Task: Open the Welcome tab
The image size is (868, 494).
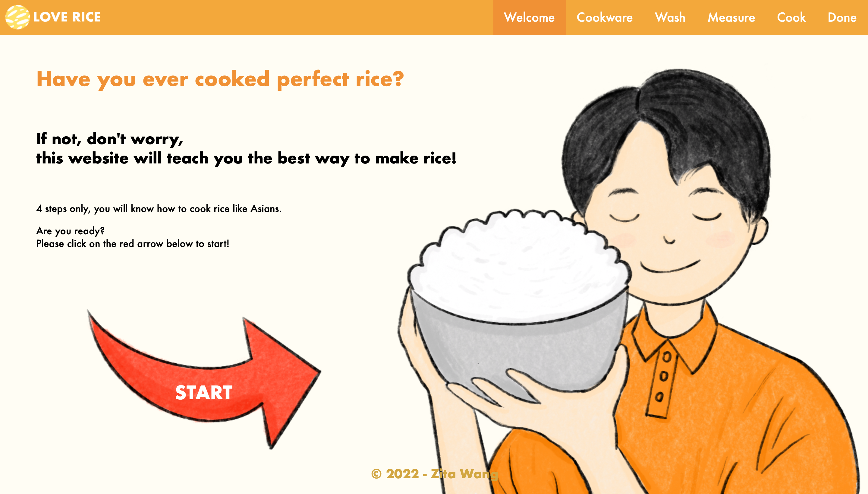Action: pyautogui.click(x=529, y=17)
